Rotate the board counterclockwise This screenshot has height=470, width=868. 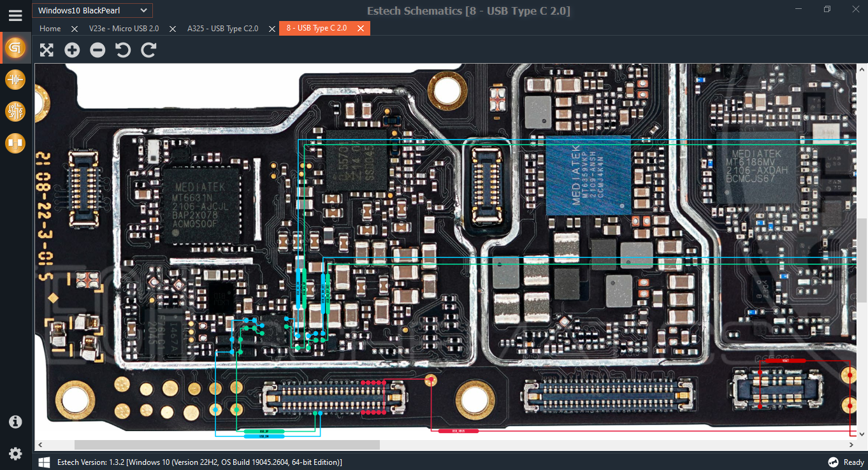(x=123, y=50)
